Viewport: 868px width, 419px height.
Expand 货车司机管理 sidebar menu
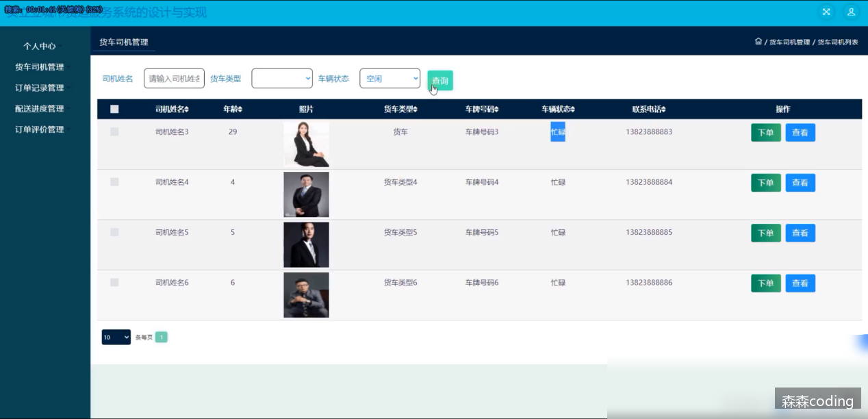(40, 67)
